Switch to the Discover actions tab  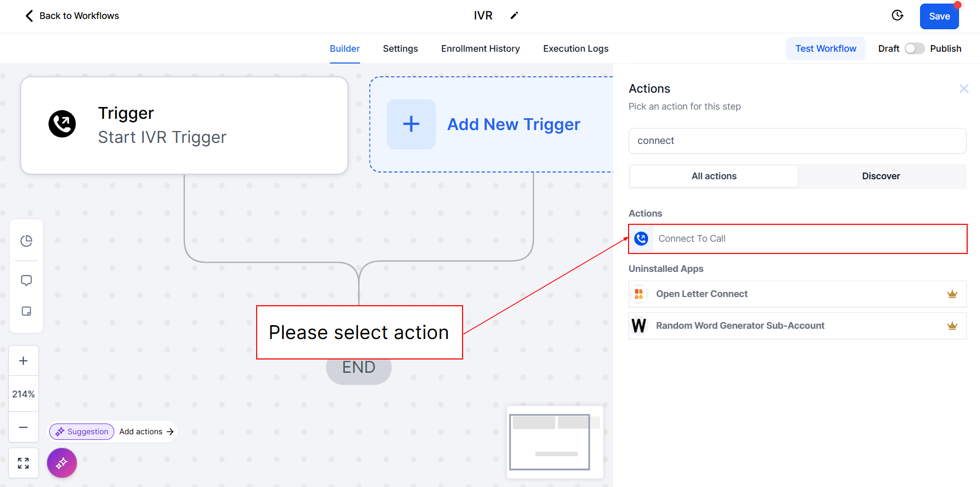[881, 176]
